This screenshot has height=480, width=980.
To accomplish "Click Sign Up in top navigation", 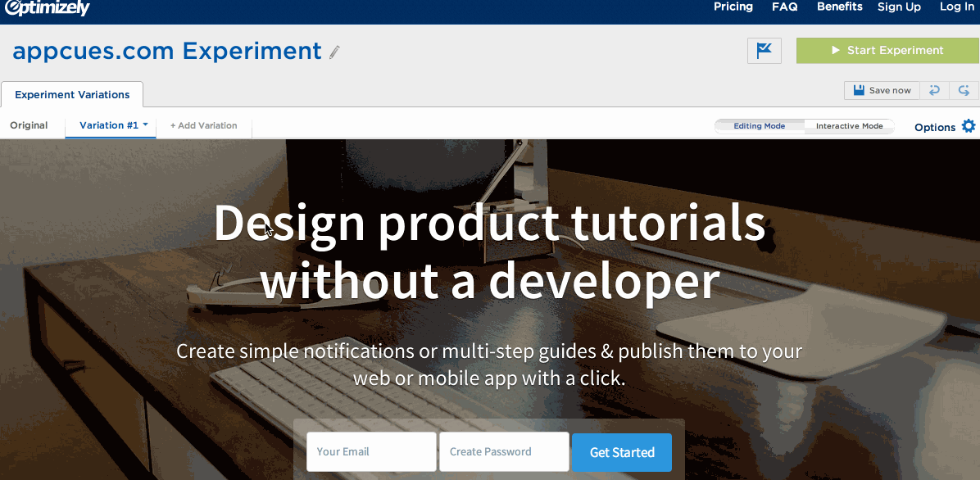I will tap(899, 7).
